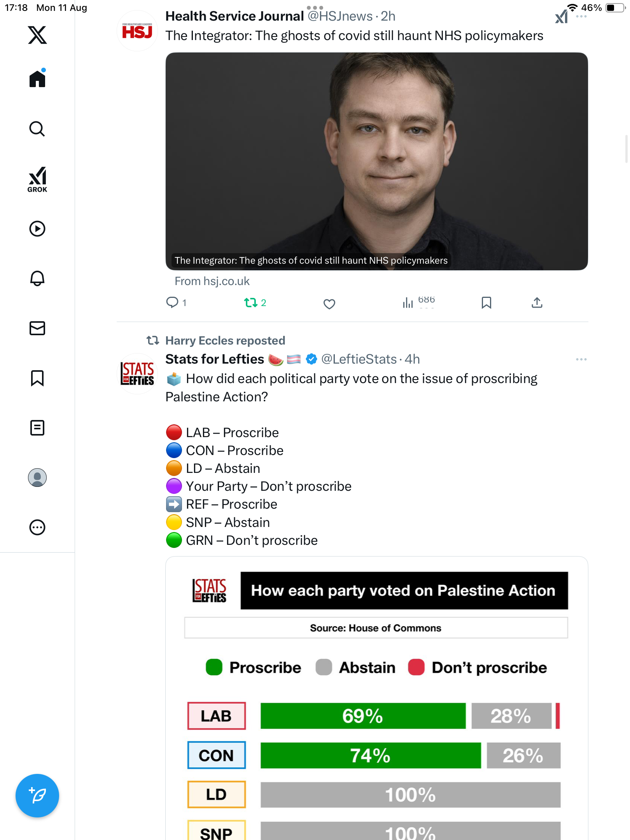Screen dimensions: 630x840
Task: Expand the More circle menu in sidebar
Action: pos(37,527)
